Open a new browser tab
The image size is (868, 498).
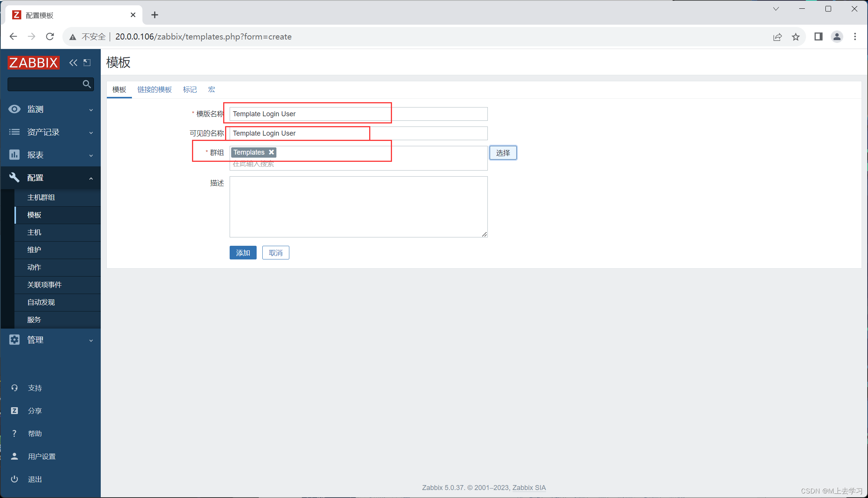[x=155, y=15]
